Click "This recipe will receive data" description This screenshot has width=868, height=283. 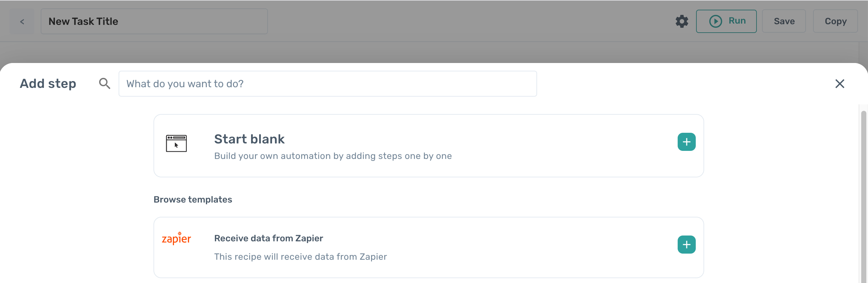pyautogui.click(x=300, y=257)
